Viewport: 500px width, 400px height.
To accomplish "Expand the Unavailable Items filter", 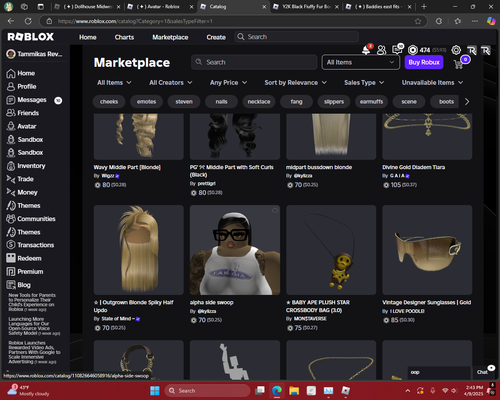I will click(x=432, y=83).
